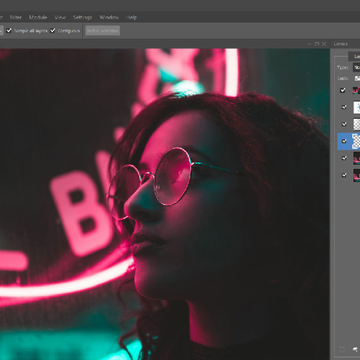The image size is (360, 360).
Task: Open the Settings menu
Action: (x=82, y=17)
